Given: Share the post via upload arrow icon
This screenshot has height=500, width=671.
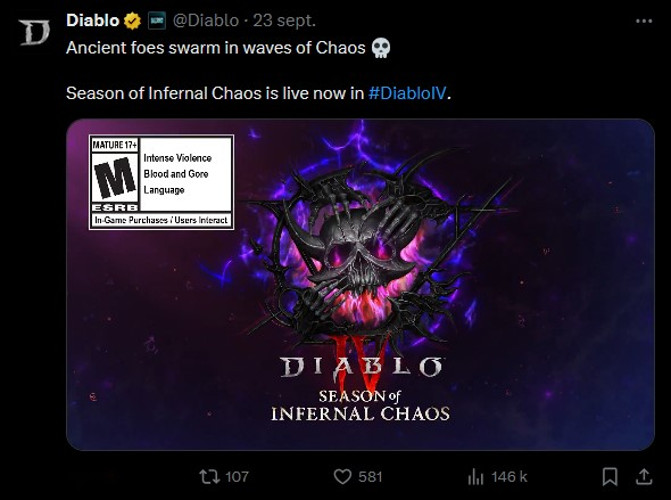Looking at the screenshot, I should tap(641, 476).
